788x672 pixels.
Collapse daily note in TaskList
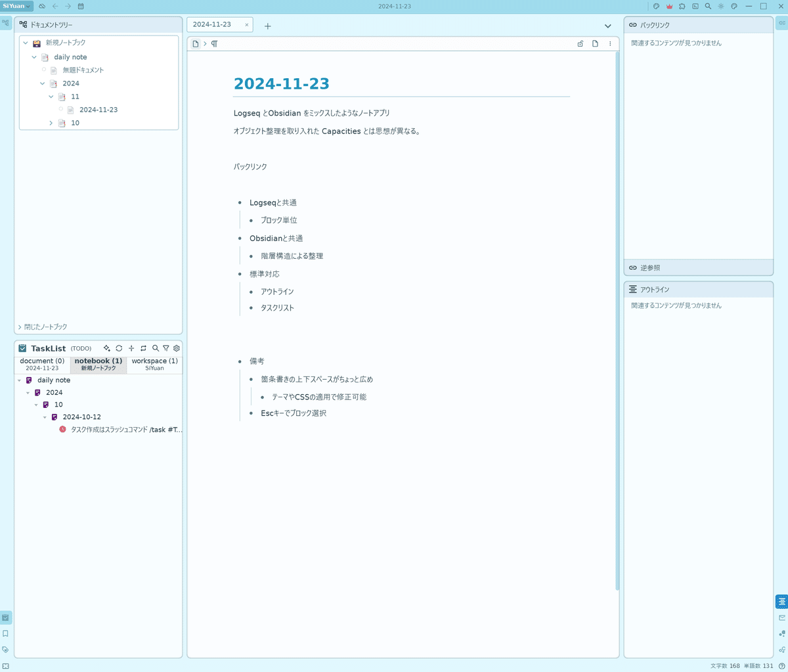(20, 380)
